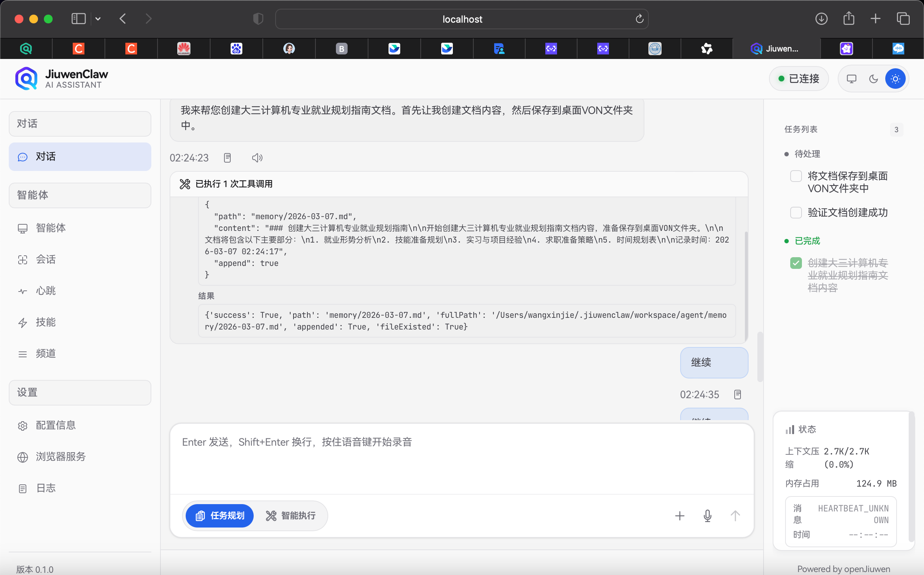Open the Safari tab overview dropdown chevron

pyautogui.click(x=98, y=19)
